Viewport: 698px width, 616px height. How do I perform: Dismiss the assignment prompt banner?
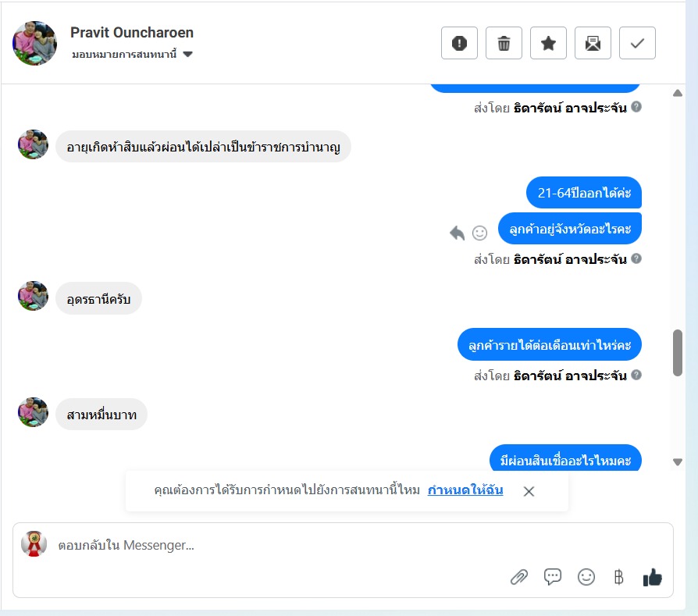[x=529, y=491]
